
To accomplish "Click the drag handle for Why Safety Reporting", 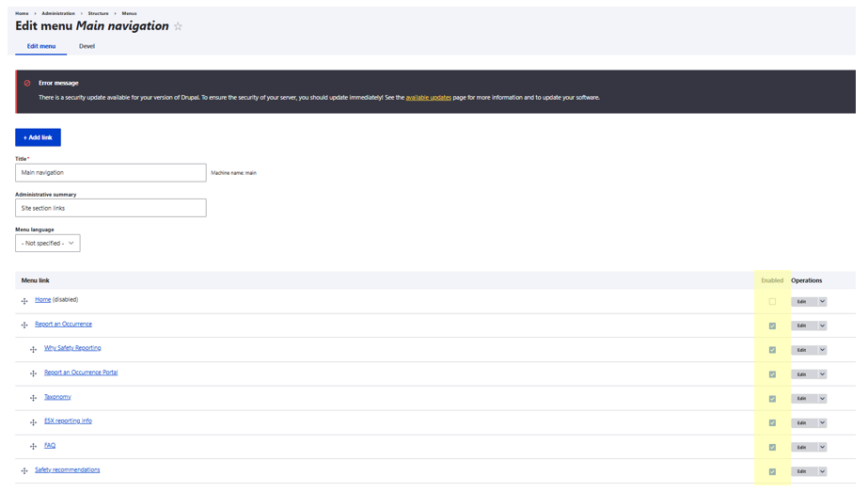I will pyautogui.click(x=33, y=350).
